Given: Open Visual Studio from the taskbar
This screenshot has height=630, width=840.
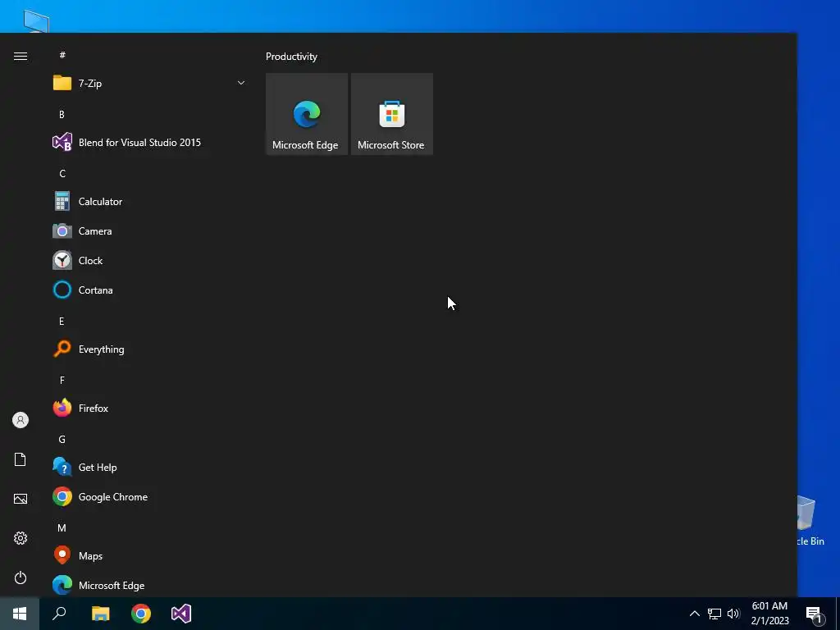Looking at the screenshot, I should pos(181,614).
